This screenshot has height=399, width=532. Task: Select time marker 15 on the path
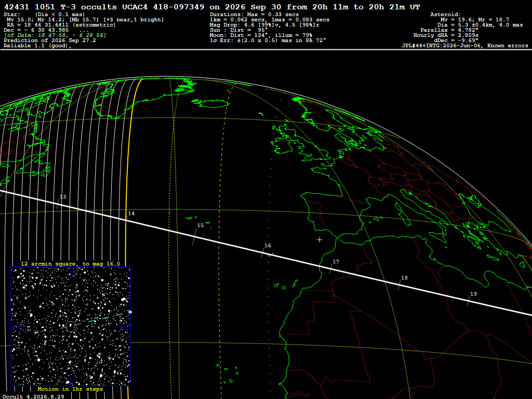[x=201, y=225]
